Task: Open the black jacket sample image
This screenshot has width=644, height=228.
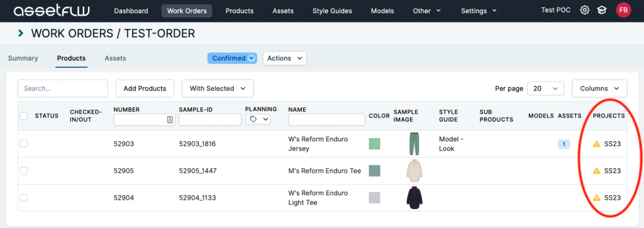Action: 414,198
